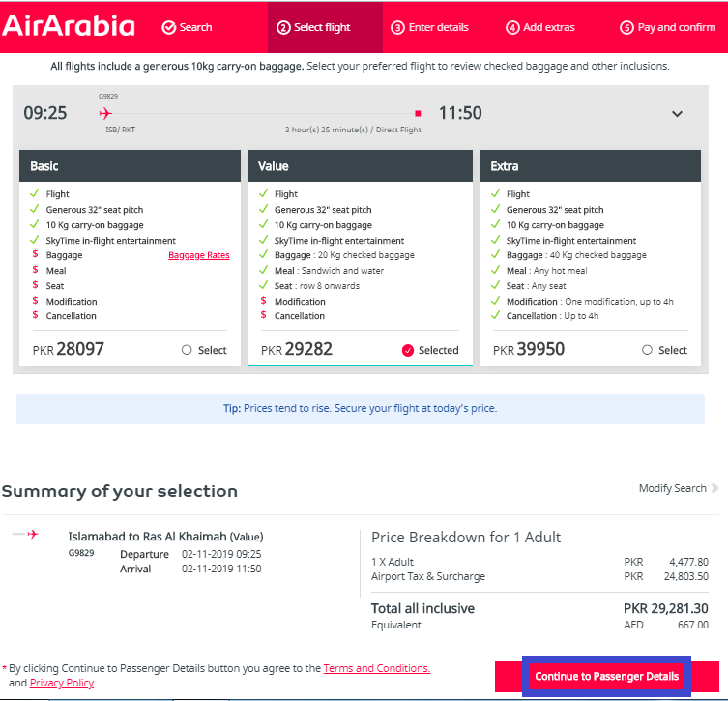
Task: Click the checkmark beside Basic Flight item
Action: (35, 193)
